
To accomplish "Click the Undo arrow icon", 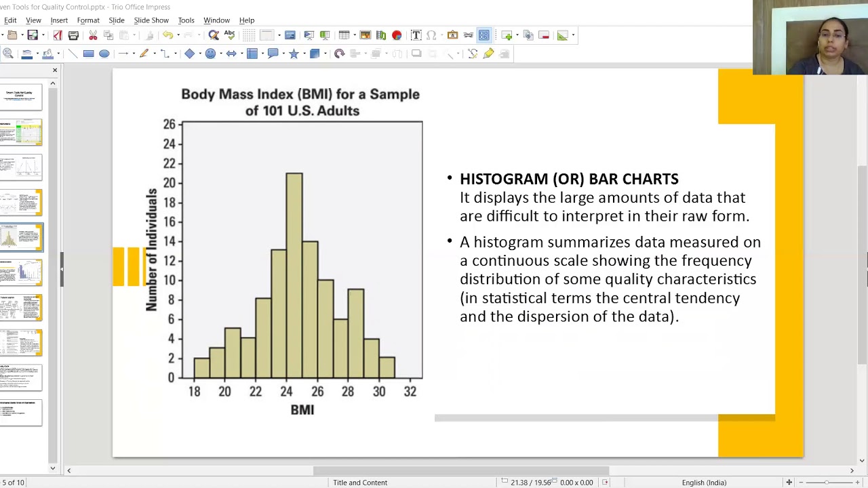I will click(x=167, y=35).
